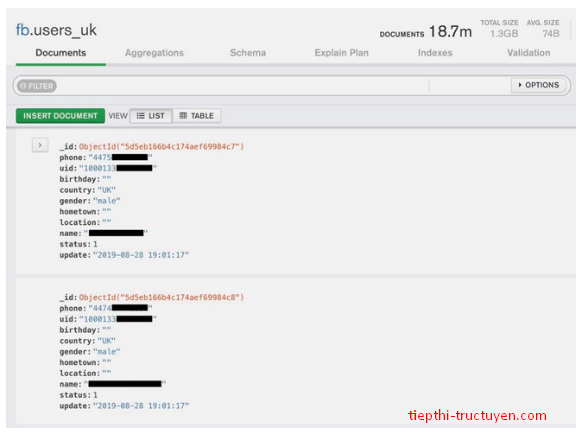Open the Schema tab

[x=248, y=53]
